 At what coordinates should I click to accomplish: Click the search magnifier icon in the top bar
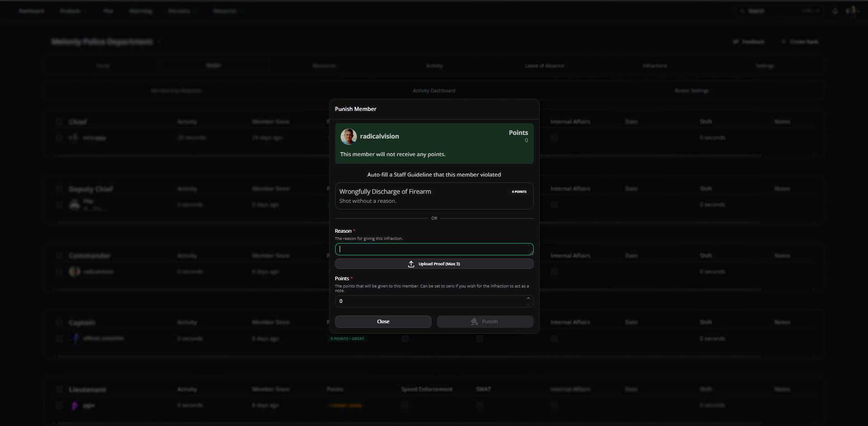[742, 11]
